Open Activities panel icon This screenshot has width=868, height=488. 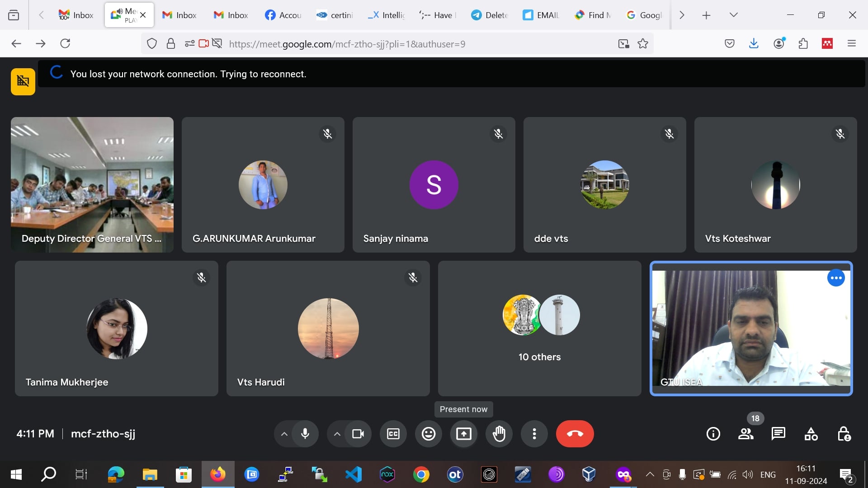[x=811, y=434]
